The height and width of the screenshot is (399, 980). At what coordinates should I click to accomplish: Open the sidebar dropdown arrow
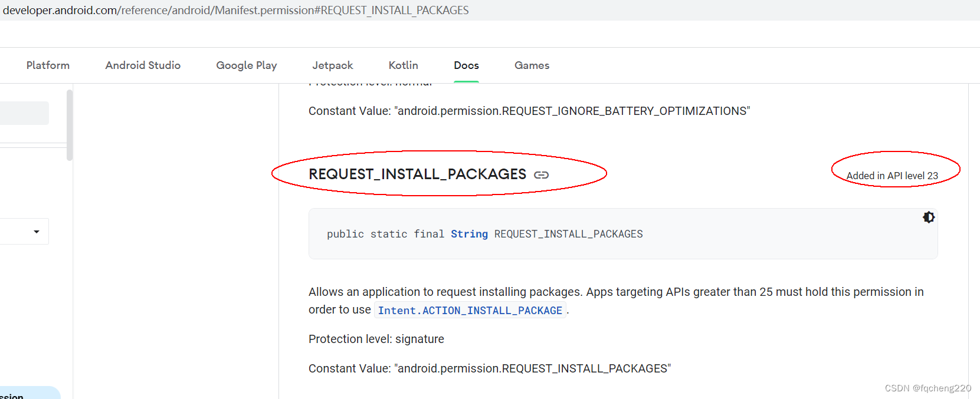pos(37,232)
